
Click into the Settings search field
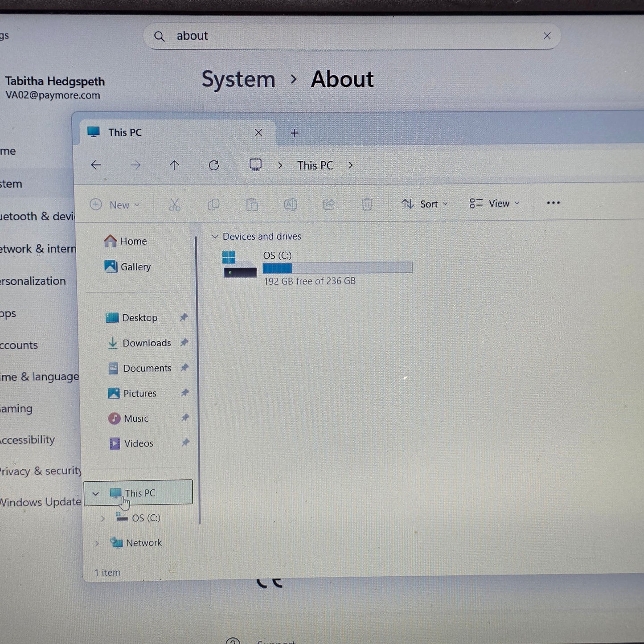pos(352,36)
